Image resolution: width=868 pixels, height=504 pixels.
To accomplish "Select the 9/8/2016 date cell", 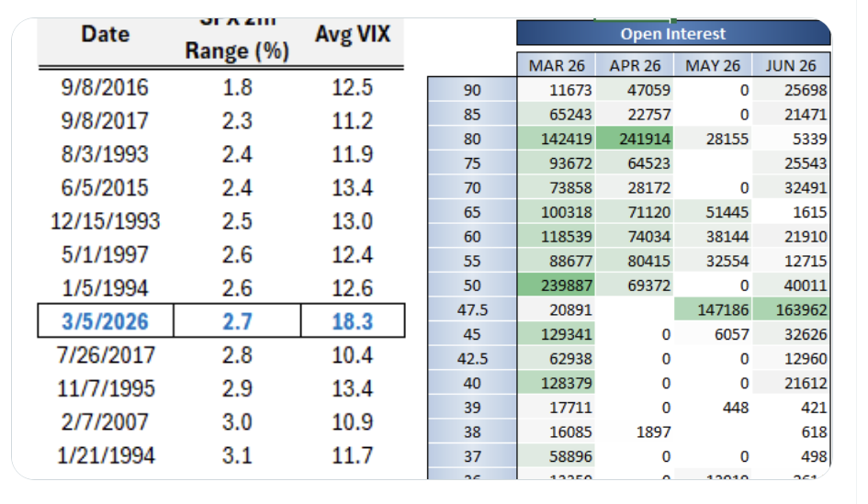I will (106, 88).
